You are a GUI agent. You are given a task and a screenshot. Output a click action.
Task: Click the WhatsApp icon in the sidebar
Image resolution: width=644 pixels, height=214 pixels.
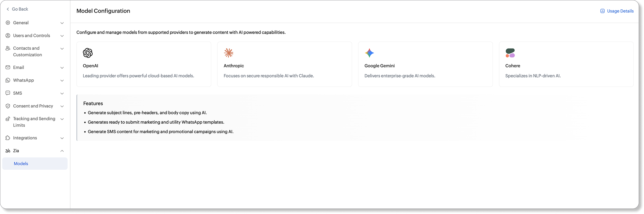[8, 80]
